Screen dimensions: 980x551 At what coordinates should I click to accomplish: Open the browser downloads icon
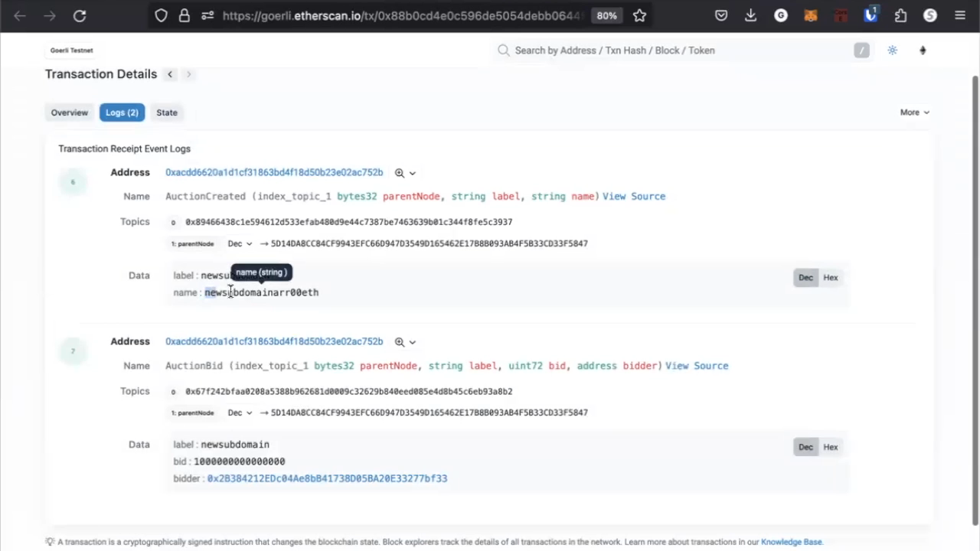pyautogui.click(x=750, y=15)
